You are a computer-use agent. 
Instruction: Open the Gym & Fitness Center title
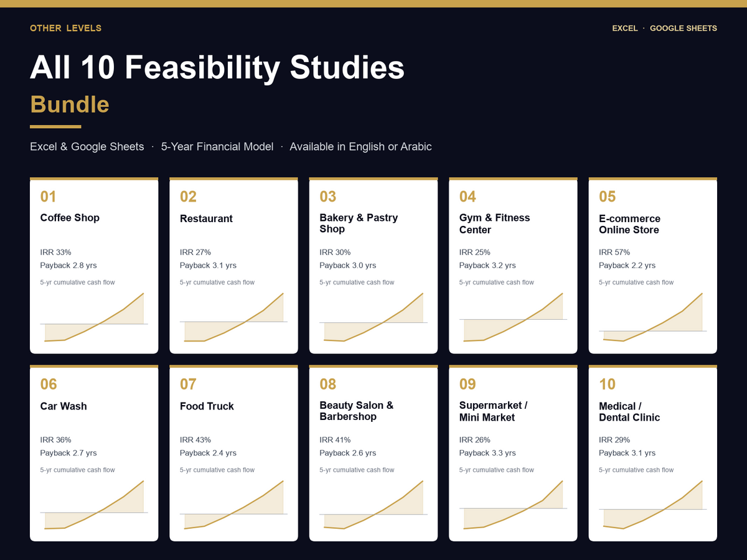[x=494, y=223]
